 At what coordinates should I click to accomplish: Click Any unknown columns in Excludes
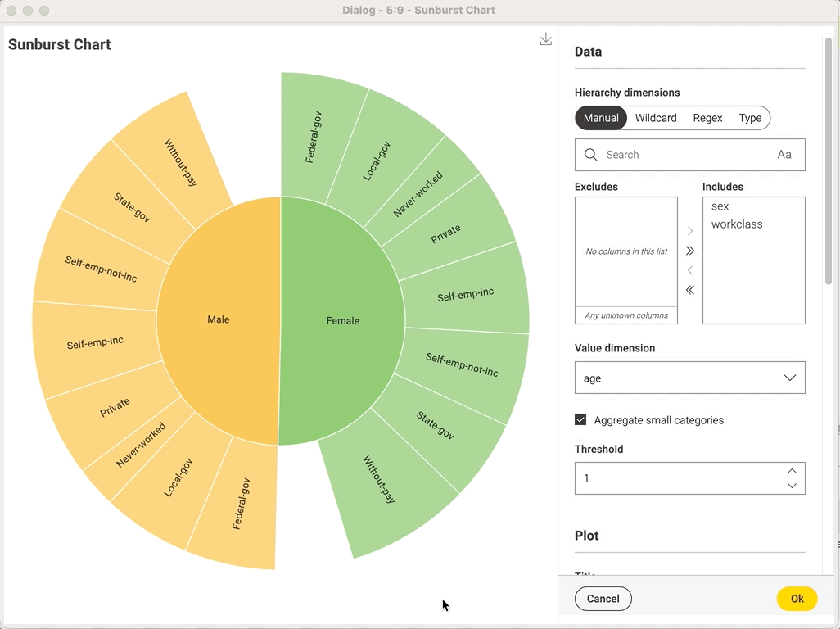[626, 315]
